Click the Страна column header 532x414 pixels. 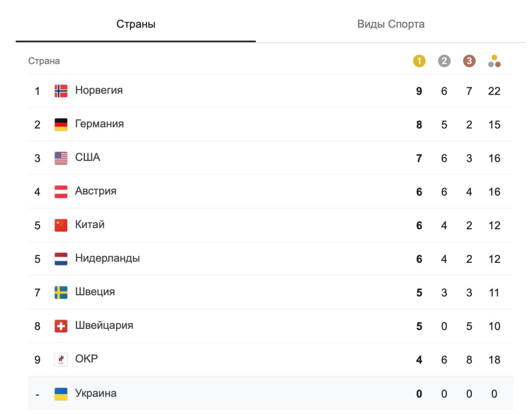point(44,61)
